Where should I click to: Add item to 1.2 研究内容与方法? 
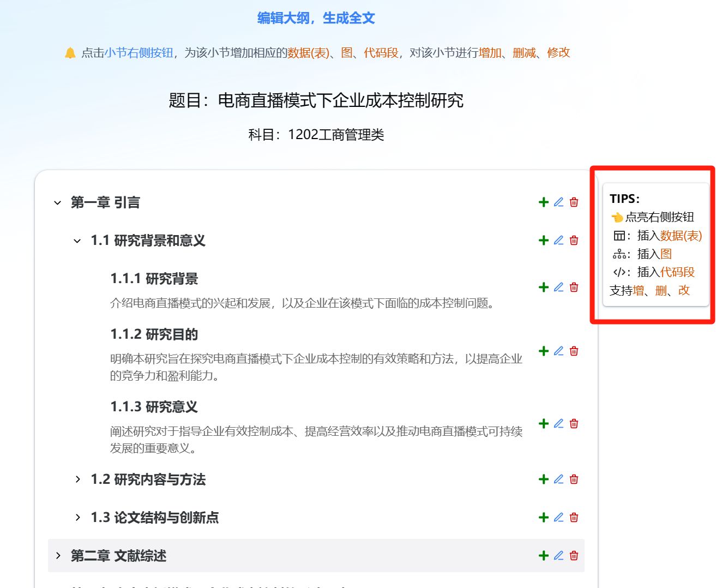(x=543, y=479)
